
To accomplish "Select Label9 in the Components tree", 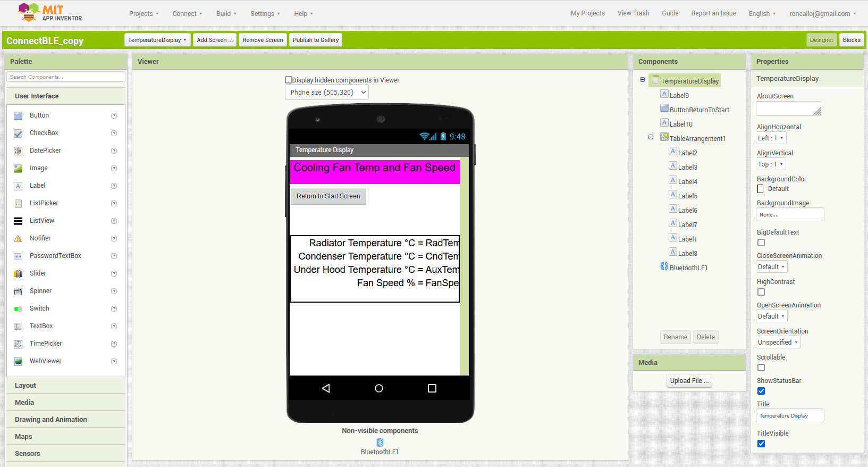I will click(679, 95).
